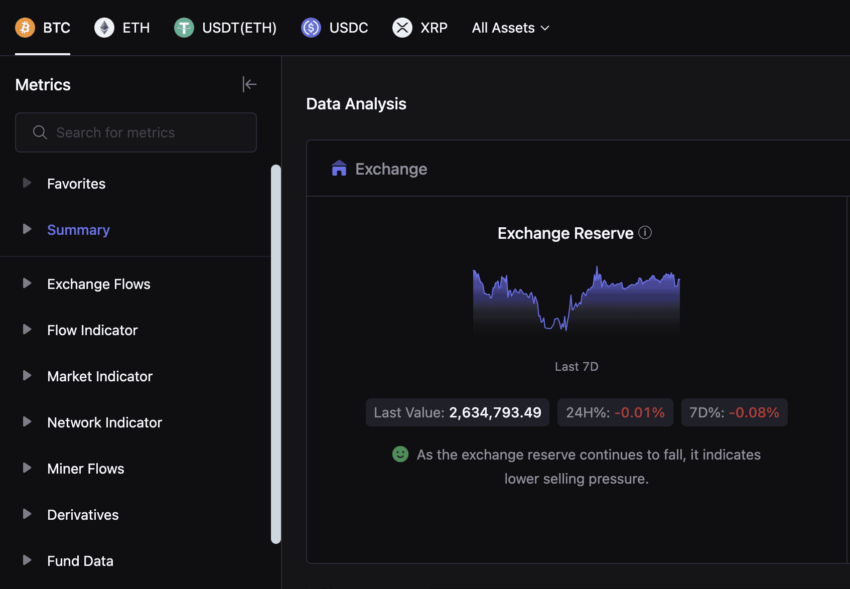Expand the Favorites section arrow

(x=27, y=184)
